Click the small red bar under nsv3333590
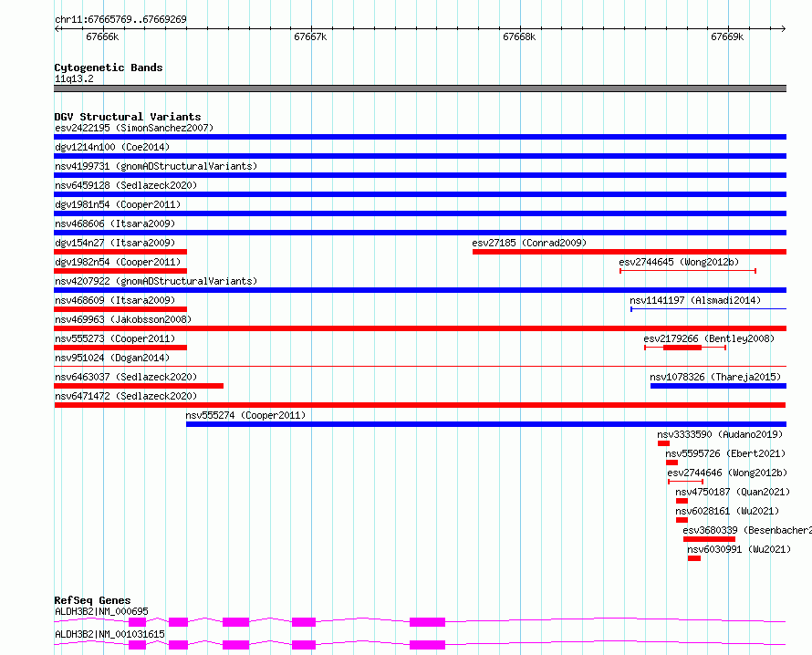The height and width of the screenshot is (655, 812). tap(663, 443)
